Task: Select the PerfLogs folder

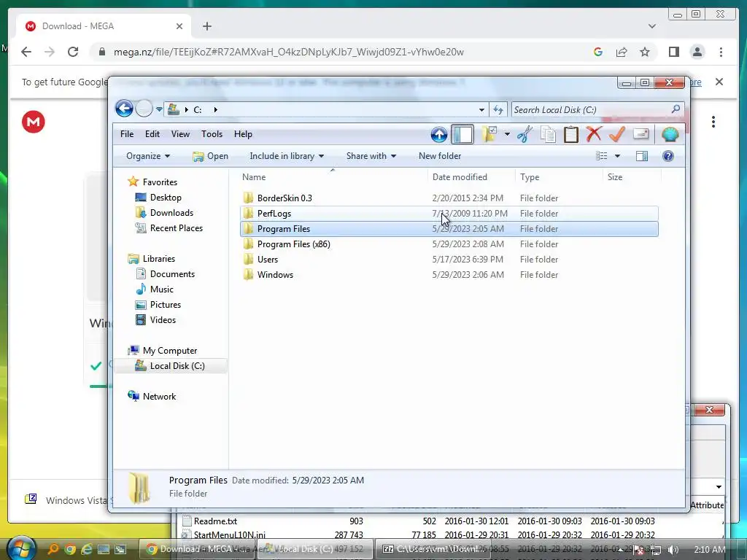Action: (x=449, y=214)
